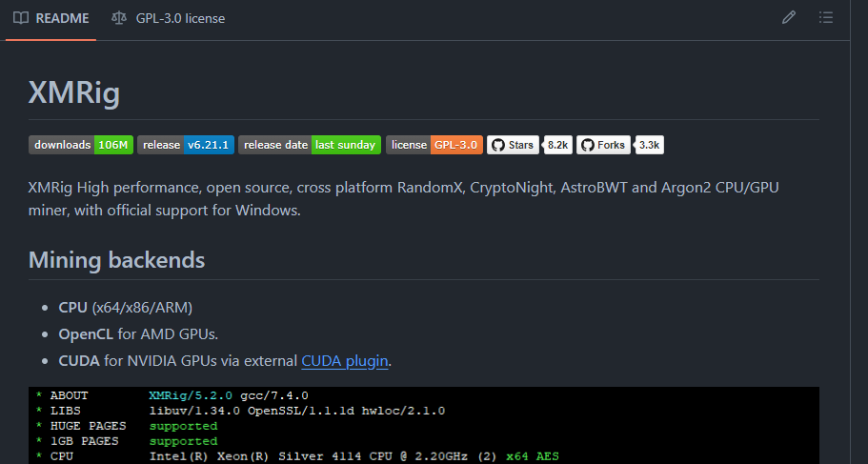Click the license GPL-3.0 badge

pos(434,145)
